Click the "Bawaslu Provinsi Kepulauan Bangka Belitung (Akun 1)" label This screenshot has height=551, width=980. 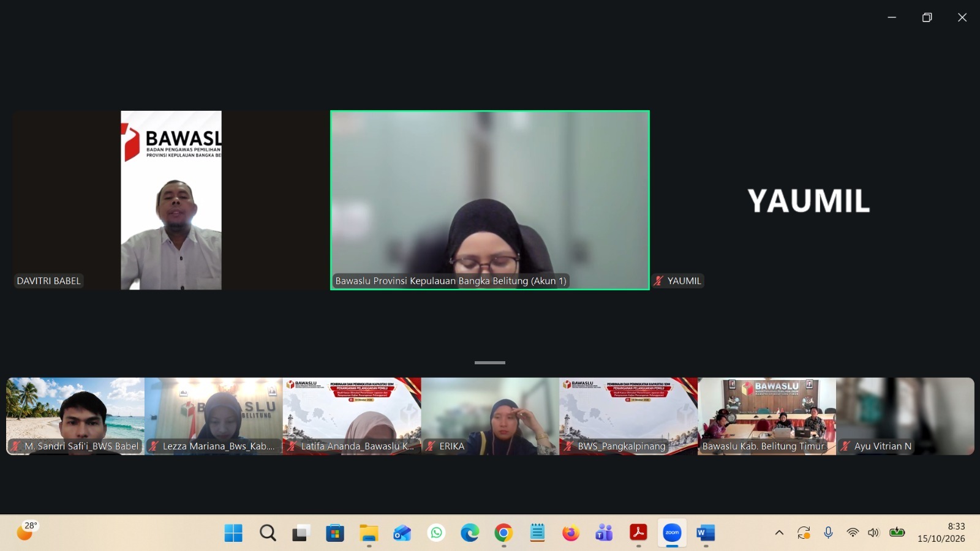451,281
